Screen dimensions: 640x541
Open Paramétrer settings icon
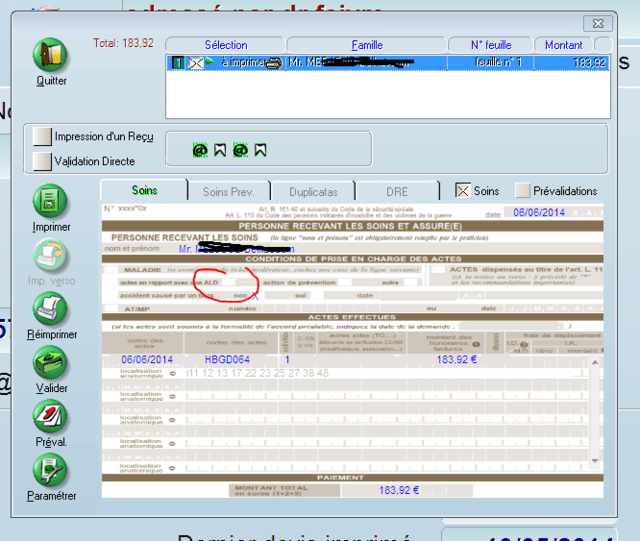(x=51, y=469)
